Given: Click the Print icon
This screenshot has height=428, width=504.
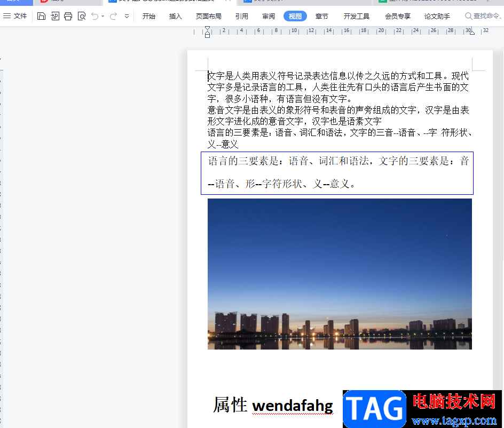Looking at the screenshot, I should coord(68,16).
